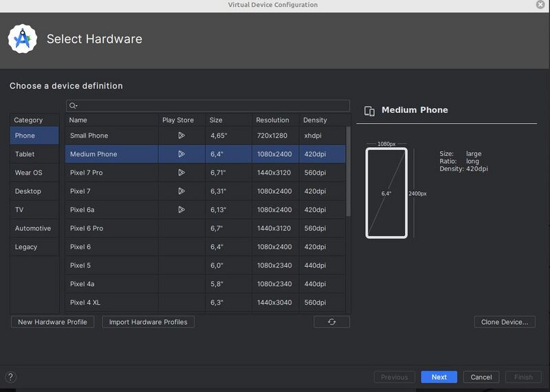Choose the Desktop category
550x392 pixels.
coord(34,191)
